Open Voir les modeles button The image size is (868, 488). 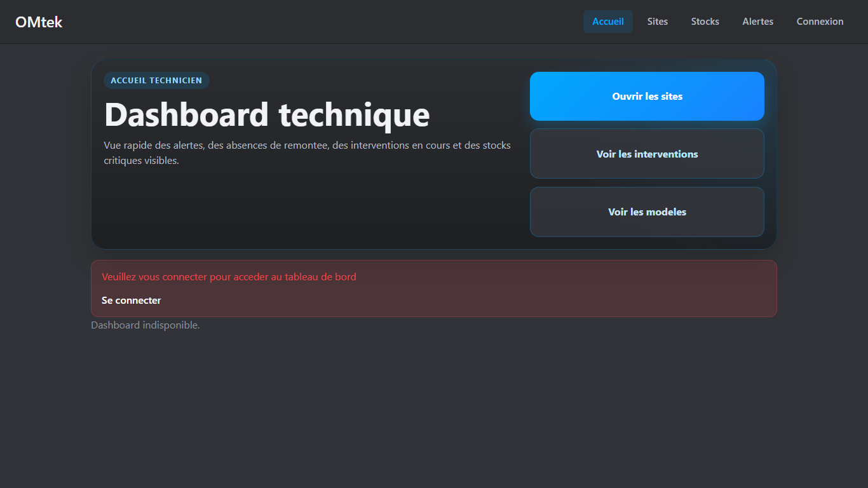point(647,212)
